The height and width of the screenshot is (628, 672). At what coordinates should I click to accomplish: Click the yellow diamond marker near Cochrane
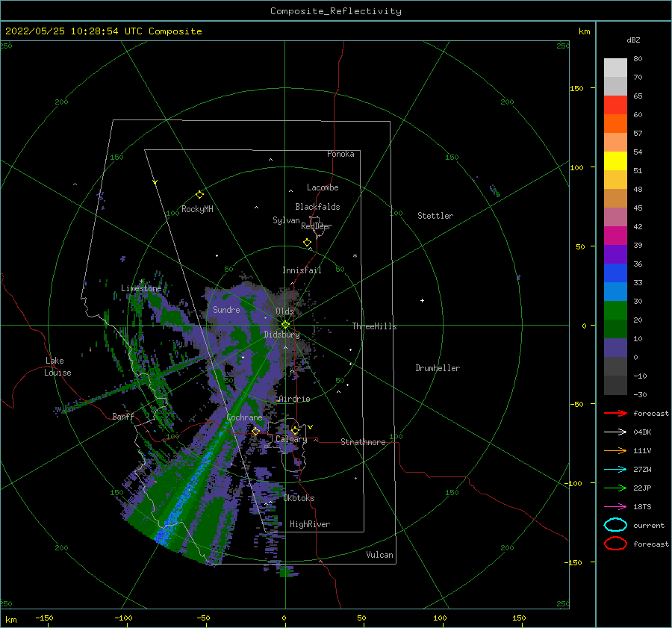pyautogui.click(x=256, y=431)
